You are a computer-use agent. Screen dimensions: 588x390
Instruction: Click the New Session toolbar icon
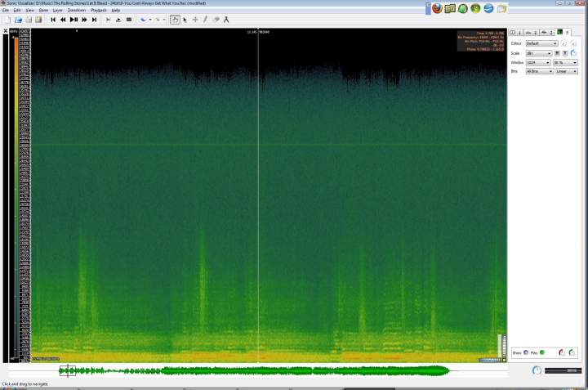7,20
